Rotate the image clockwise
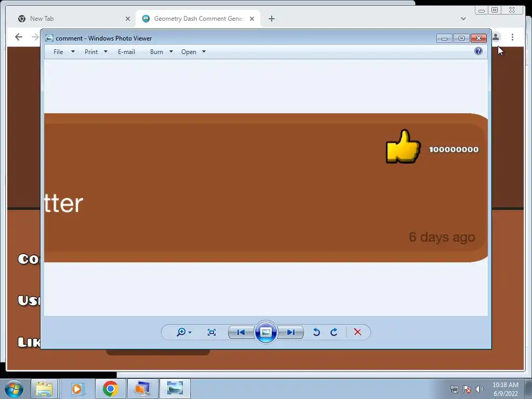532x399 pixels. pyautogui.click(x=334, y=332)
